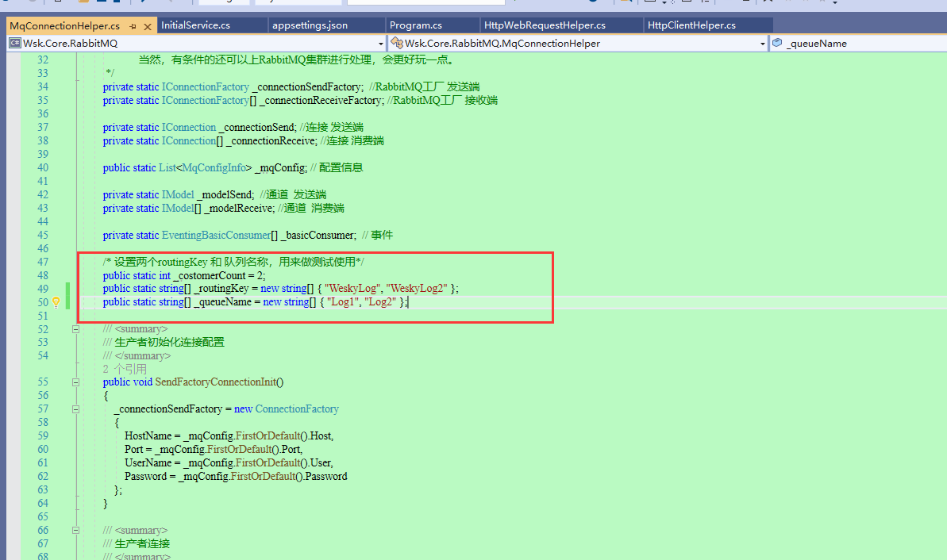Click the EventingBasicConsumer type on line 45
Image resolution: width=947 pixels, height=560 pixels.
[x=216, y=236]
